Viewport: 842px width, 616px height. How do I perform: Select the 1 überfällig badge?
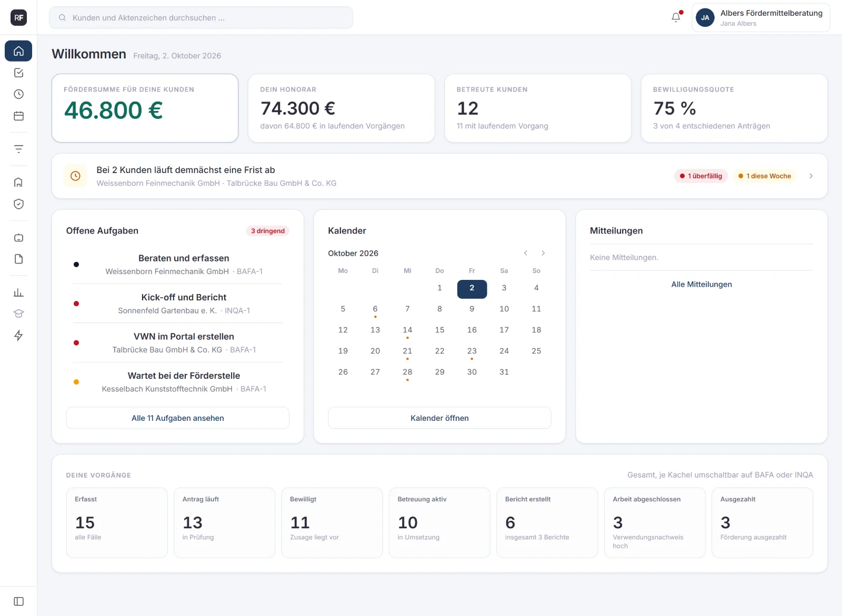(701, 176)
